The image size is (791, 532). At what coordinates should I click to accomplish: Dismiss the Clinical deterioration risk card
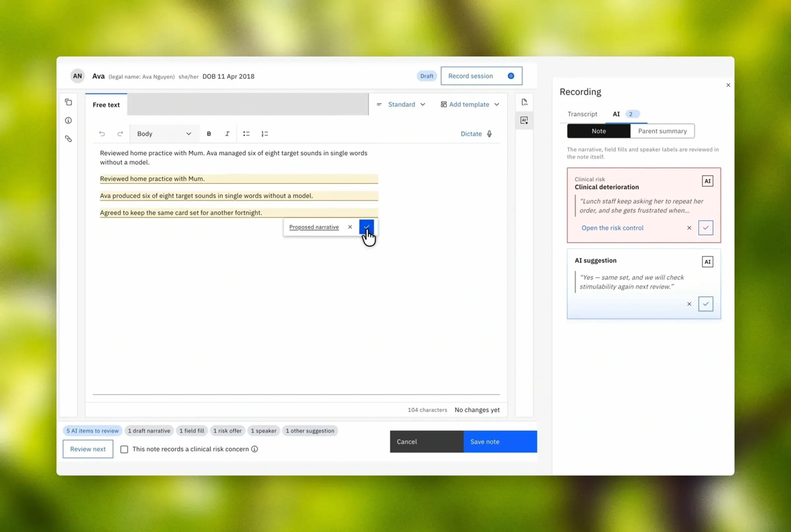pyautogui.click(x=689, y=228)
